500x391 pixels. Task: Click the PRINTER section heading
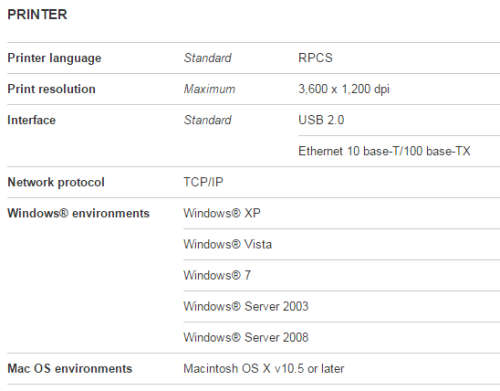[37, 14]
